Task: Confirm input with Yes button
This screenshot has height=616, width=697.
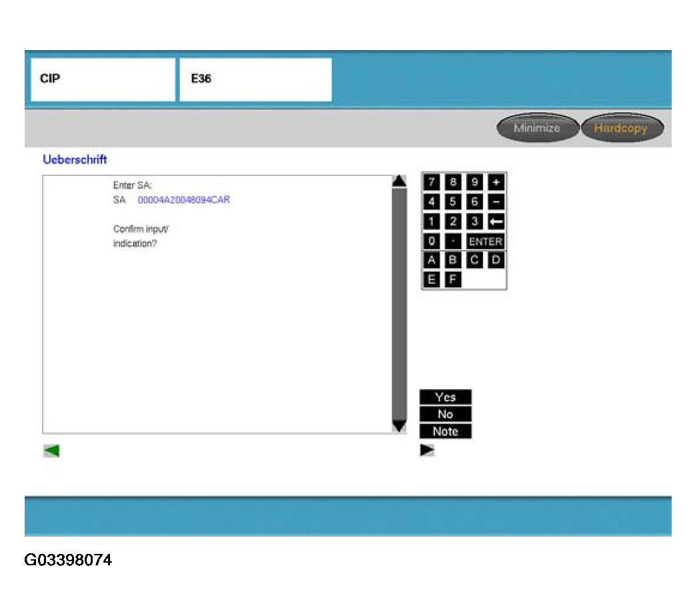Action: pos(445,397)
